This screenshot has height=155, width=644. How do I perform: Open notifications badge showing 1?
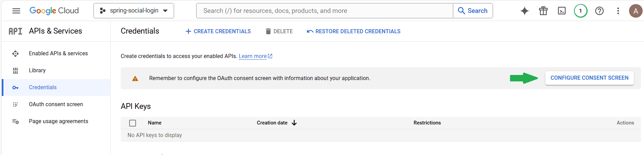click(x=580, y=11)
